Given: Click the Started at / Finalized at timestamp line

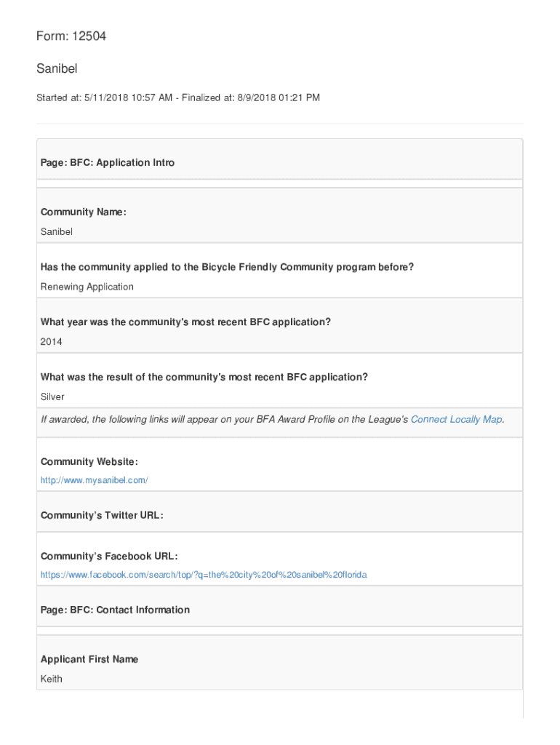Looking at the screenshot, I should pyautogui.click(x=178, y=97).
